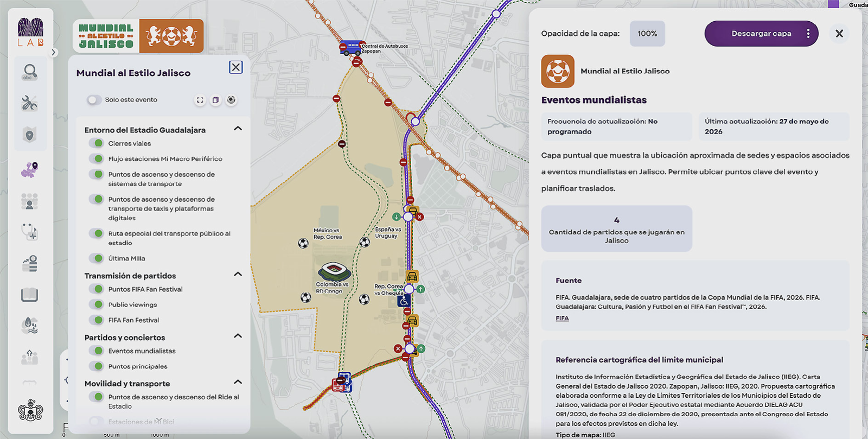Toggle Flujo estaciones Mi Macro Periférico layer
Image resolution: width=868 pixels, height=439 pixels.
pyautogui.click(x=97, y=159)
